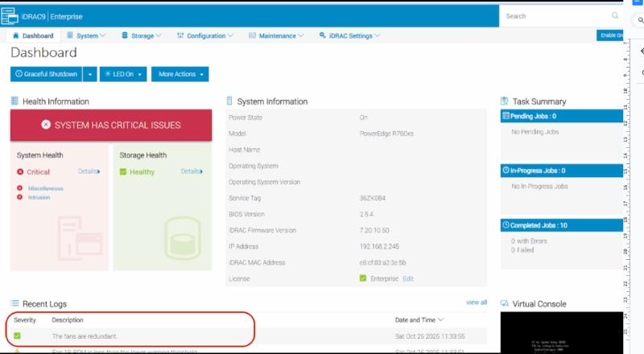Click green severity check for fans log
This screenshot has width=644, height=354.
click(x=18, y=335)
